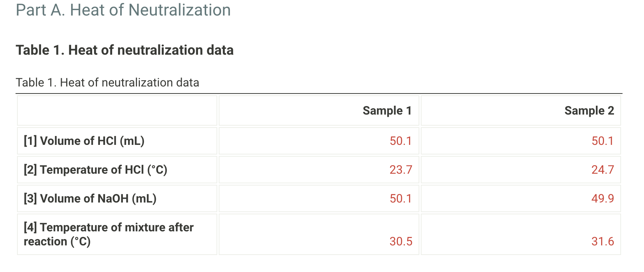Click the [4] marker in the last row
The height and width of the screenshot is (272, 644).
click(x=30, y=227)
